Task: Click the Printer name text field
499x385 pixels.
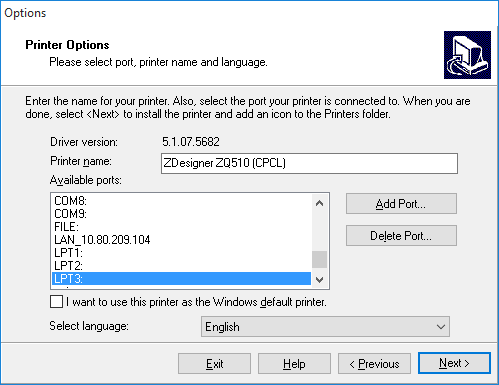Action: pyautogui.click(x=309, y=163)
